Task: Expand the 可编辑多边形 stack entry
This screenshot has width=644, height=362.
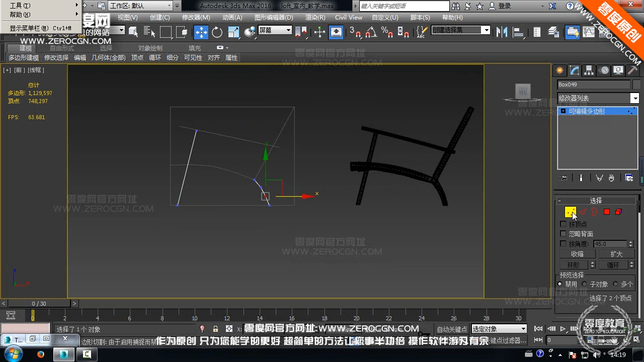Action: 563,111
